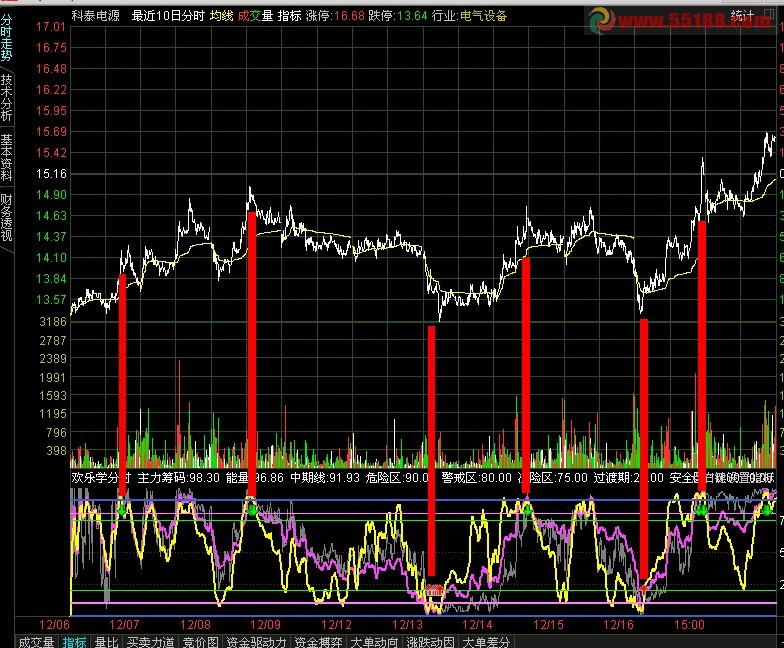The height and width of the screenshot is (648, 784).
Task: Toggle the top 指标 legend label
Action: pos(290,16)
